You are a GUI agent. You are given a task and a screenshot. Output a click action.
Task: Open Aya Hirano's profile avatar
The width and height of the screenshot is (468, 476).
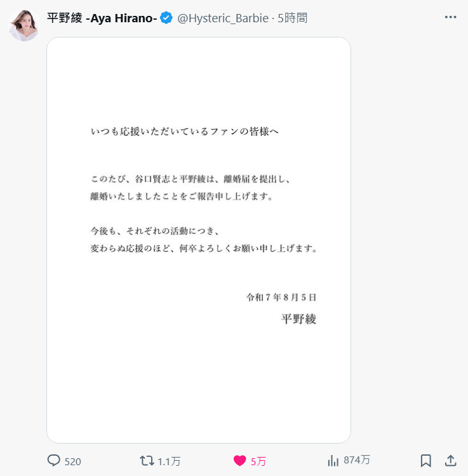(x=24, y=25)
